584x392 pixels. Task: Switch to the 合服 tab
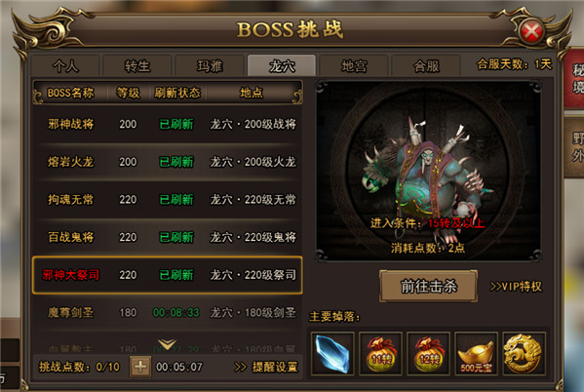point(426,66)
